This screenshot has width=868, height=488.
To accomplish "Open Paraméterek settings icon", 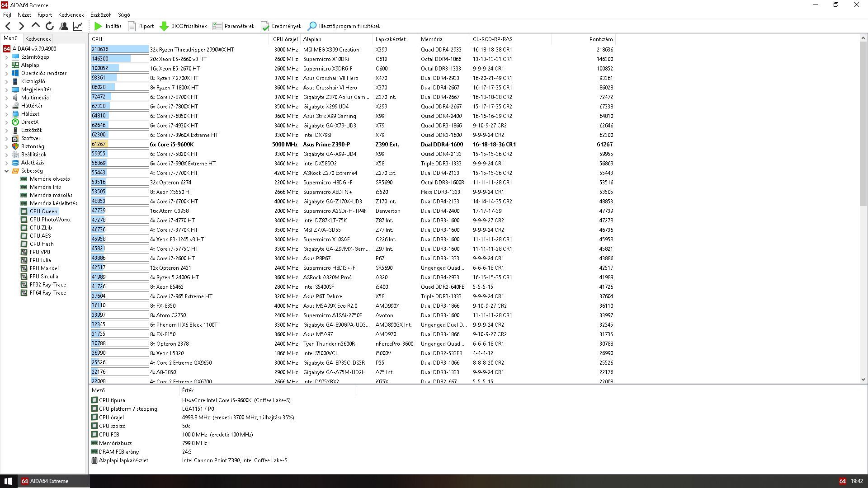I will (x=217, y=26).
